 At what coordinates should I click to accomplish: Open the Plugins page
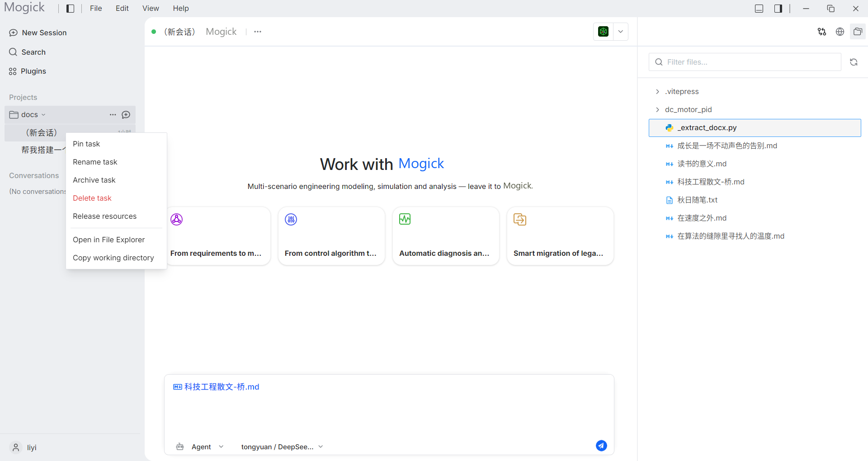coord(28,71)
